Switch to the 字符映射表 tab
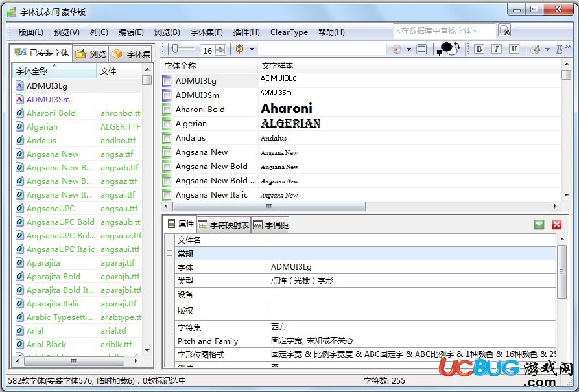This screenshot has width=579, height=392. pyautogui.click(x=224, y=225)
